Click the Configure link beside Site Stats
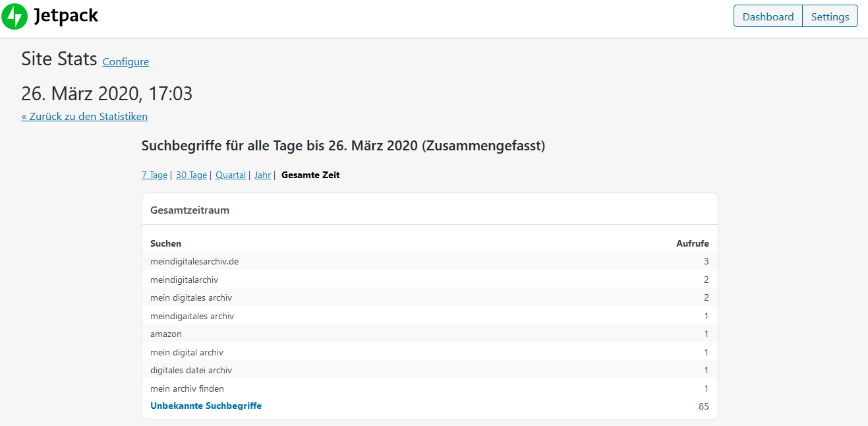 coord(125,62)
